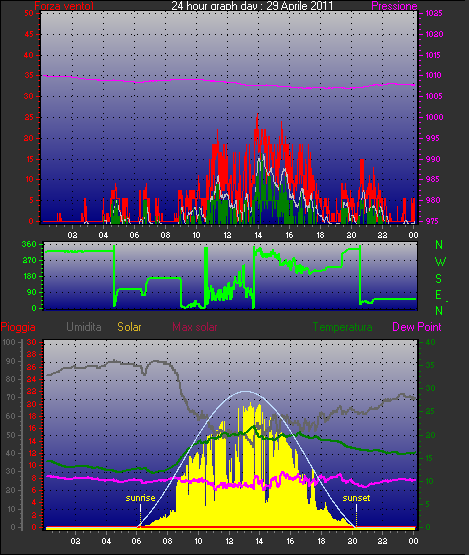This screenshot has width=469, height=555.
Task: Click the 1010 pressure axis value
Action: tap(434, 75)
